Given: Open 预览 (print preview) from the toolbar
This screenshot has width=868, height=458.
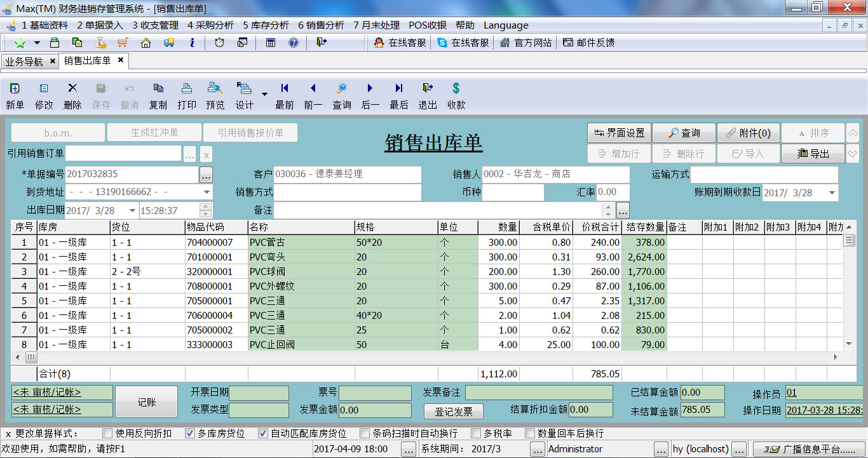Looking at the screenshot, I should tap(215, 89).
